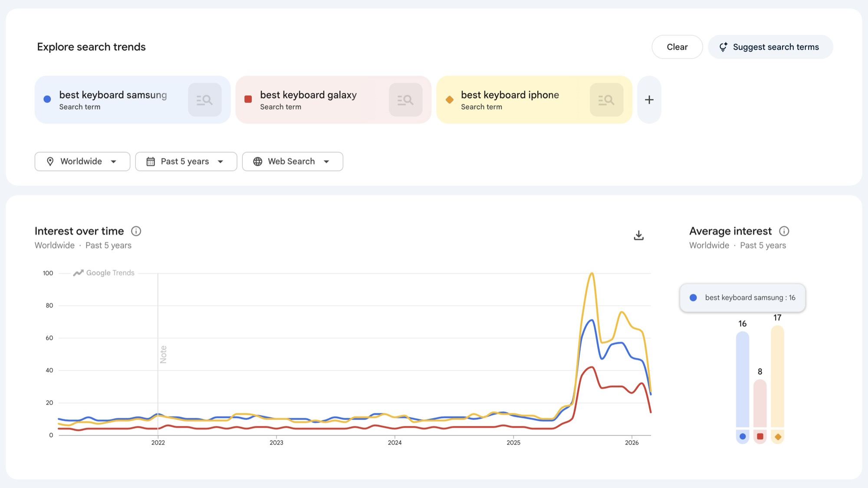Click the explore icon on best keyboard iphone term
868x488 pixels.
[x=606, y=99]
